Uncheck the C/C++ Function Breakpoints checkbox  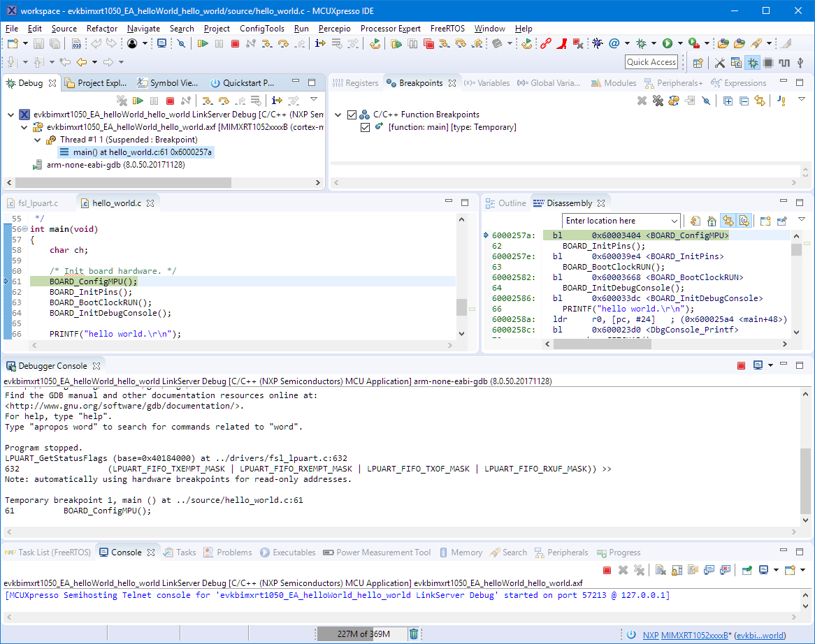click(x=352, y=115)
